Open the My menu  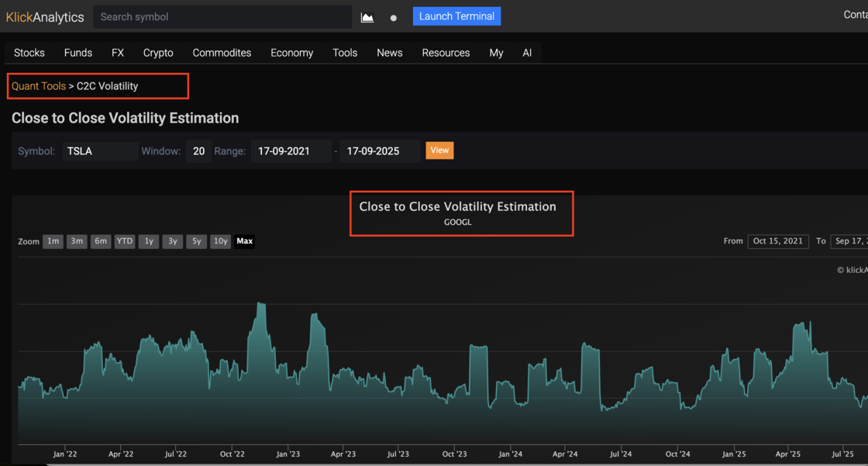tap(496, 53)
